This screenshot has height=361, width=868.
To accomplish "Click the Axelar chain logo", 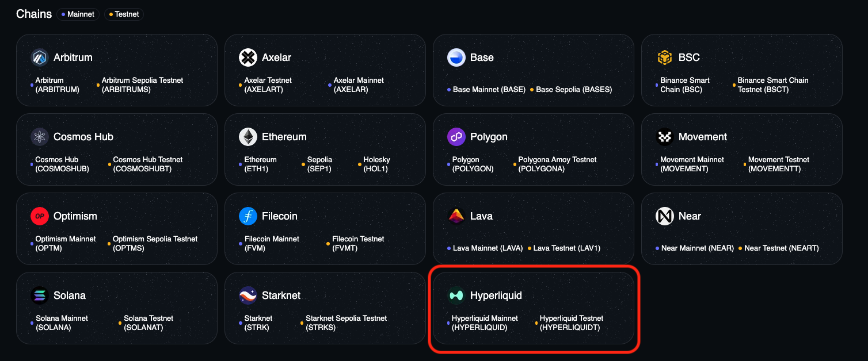I will pyautogui.click(x=248, y=57).
